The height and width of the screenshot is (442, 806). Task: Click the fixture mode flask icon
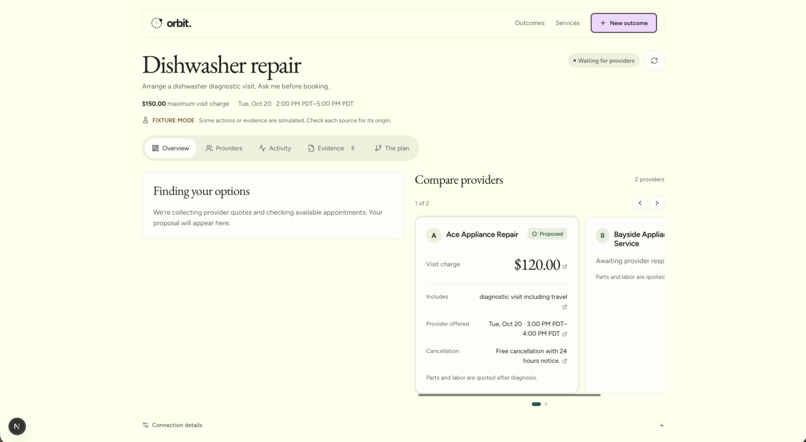[145, 120]
